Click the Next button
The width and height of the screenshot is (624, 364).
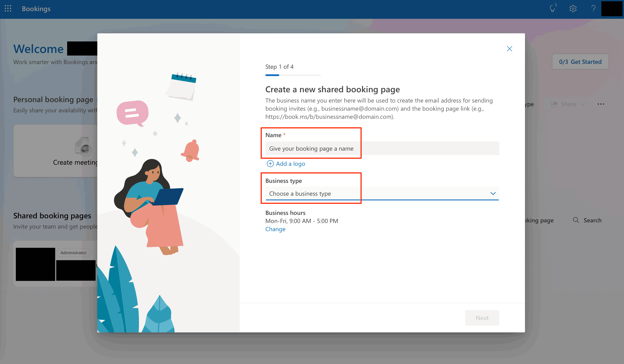[482, 318]
